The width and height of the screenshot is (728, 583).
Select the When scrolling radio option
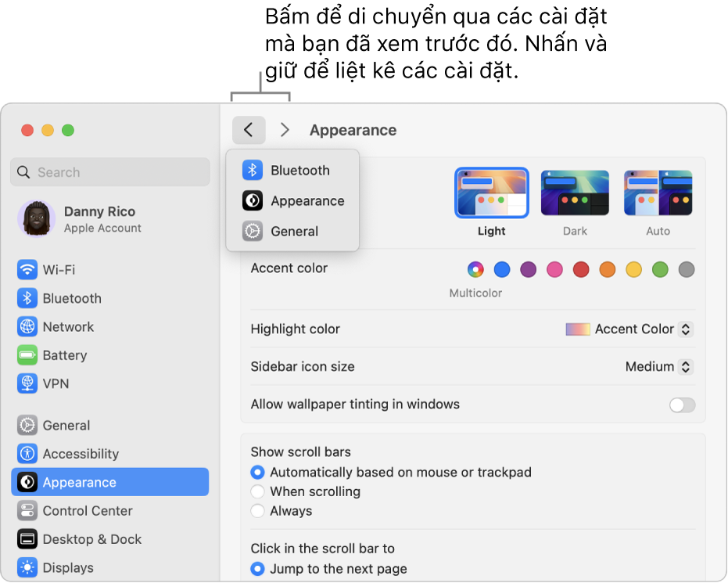(258, 491)
